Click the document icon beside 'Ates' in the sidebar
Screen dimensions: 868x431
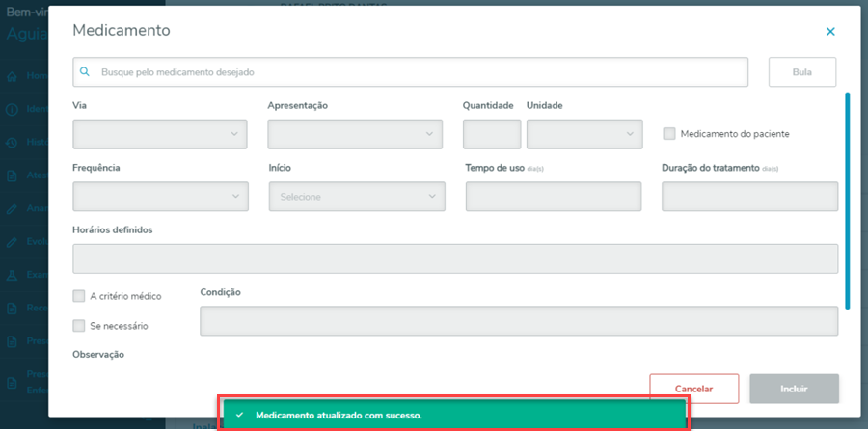point(12,175)
